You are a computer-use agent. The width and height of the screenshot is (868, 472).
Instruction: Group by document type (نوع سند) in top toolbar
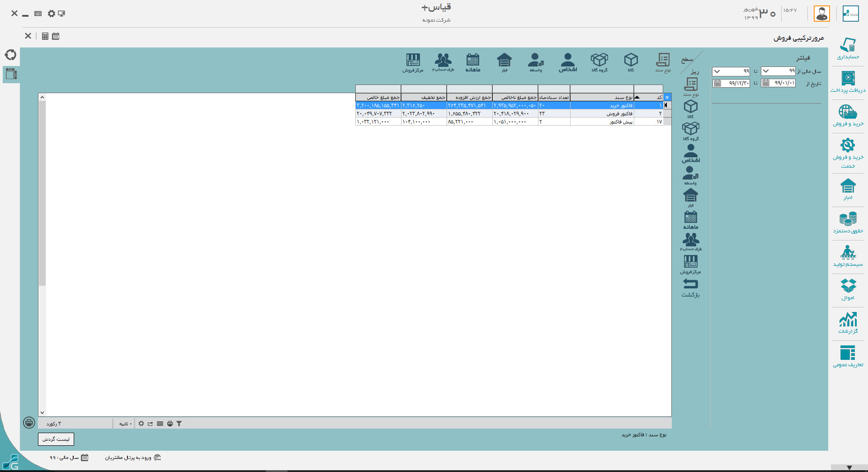coord(663,62)
